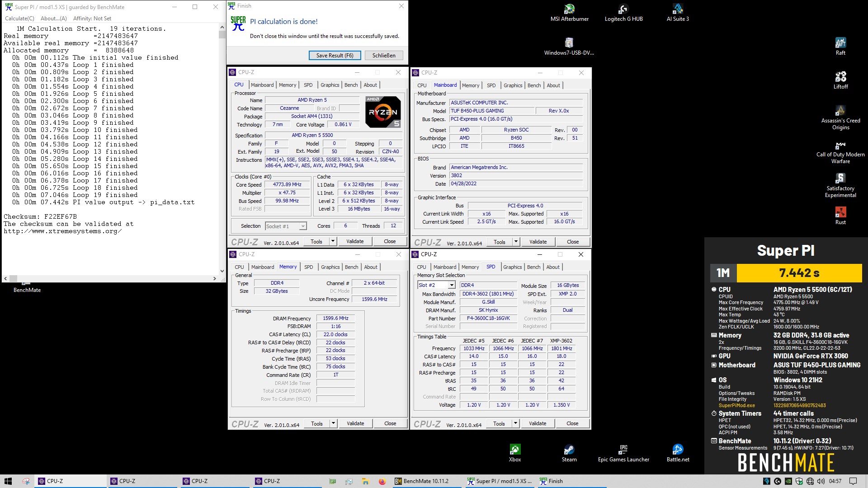Switch to Super PI / mod1.5 XS taskbar item

tap(500, 481)
